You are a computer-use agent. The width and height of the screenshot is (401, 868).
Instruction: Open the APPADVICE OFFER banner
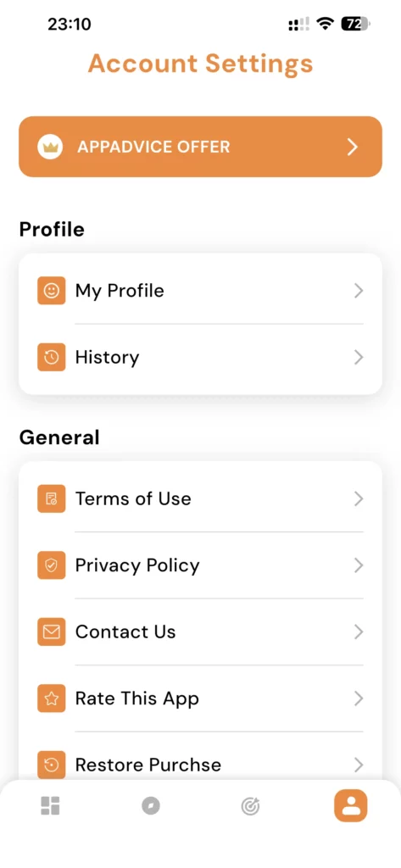(200, 147)
